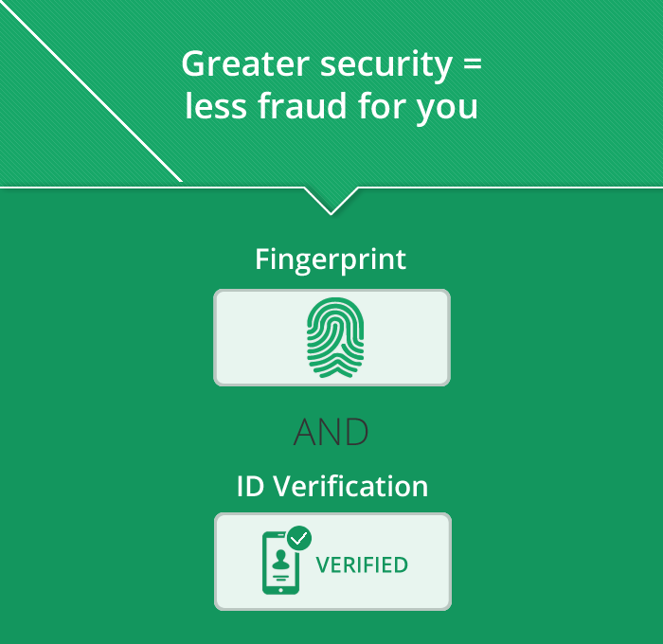Click the person silhouette on the phone screen

(280, 560)
